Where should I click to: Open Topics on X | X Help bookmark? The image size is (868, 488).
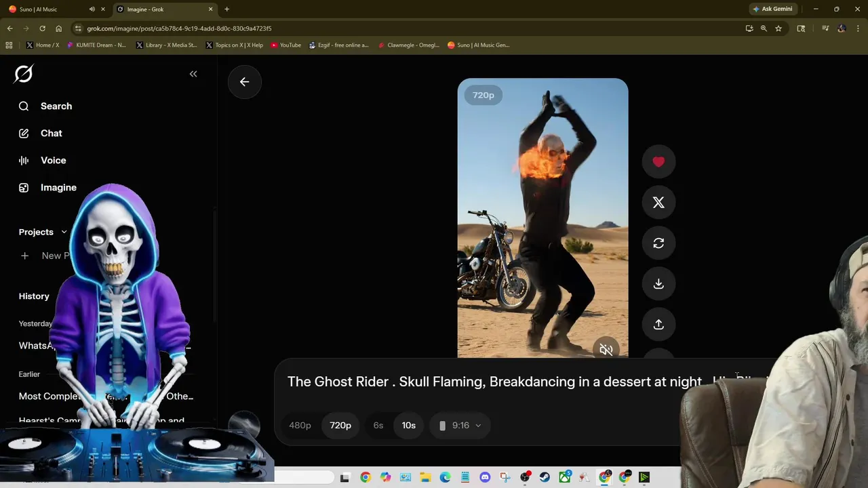(235, 45)
